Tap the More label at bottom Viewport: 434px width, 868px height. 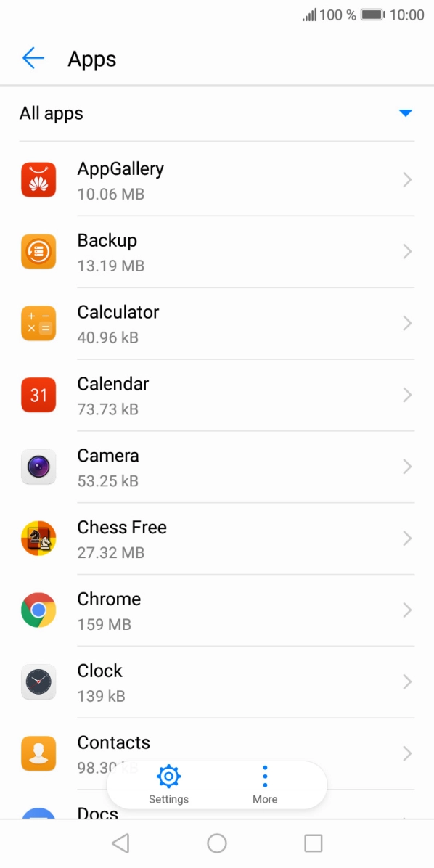coord(265,799)
